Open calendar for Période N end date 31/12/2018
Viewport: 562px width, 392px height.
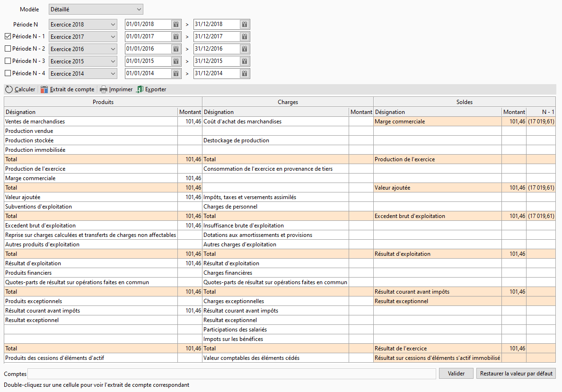(245, 25)
